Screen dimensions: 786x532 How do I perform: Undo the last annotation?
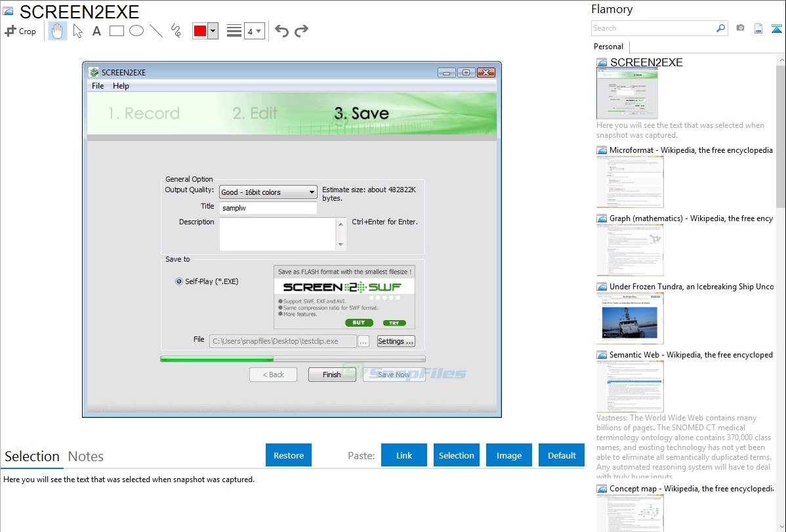[281, 31]
